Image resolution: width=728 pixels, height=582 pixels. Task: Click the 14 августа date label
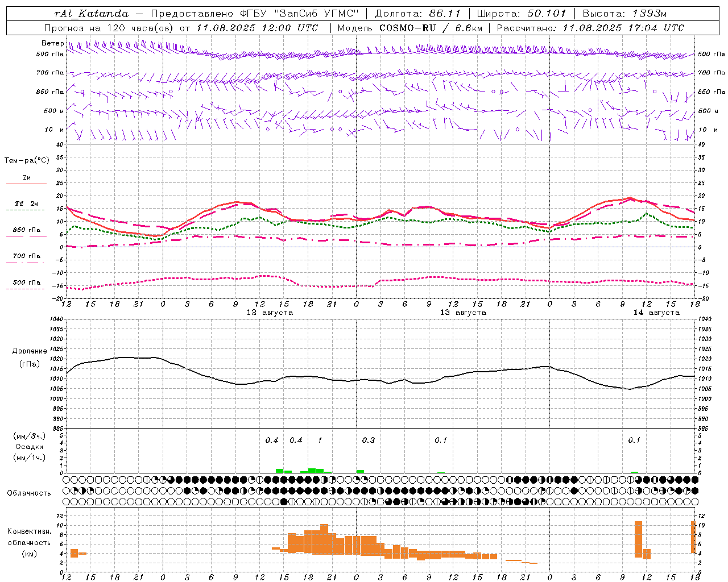pos(656,313)
